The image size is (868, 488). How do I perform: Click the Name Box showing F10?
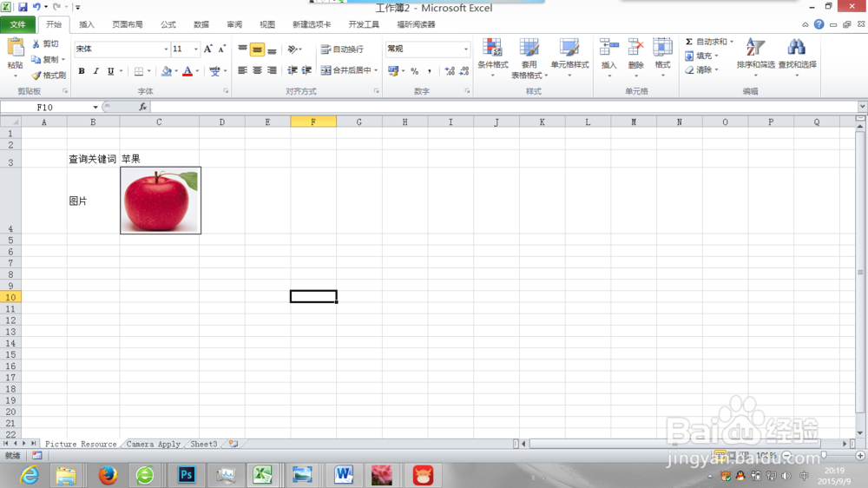point(45,107)
